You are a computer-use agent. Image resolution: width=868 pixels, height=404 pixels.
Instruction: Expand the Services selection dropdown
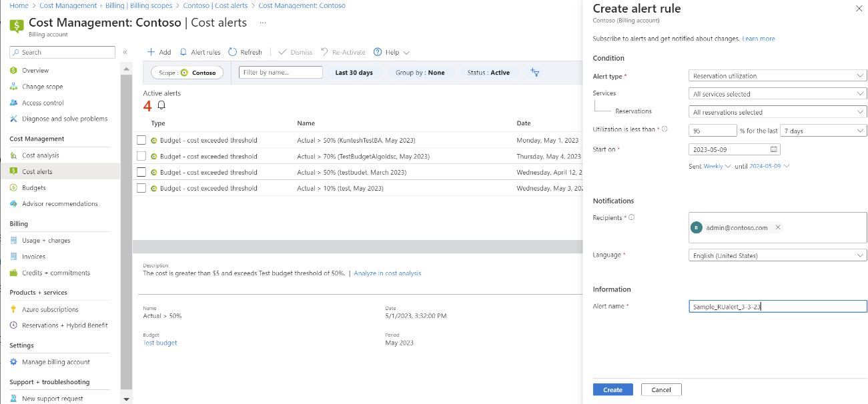777,93
